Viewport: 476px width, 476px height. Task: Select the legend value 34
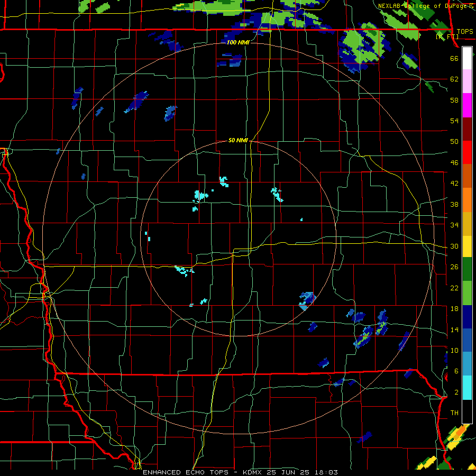(454, 225)
